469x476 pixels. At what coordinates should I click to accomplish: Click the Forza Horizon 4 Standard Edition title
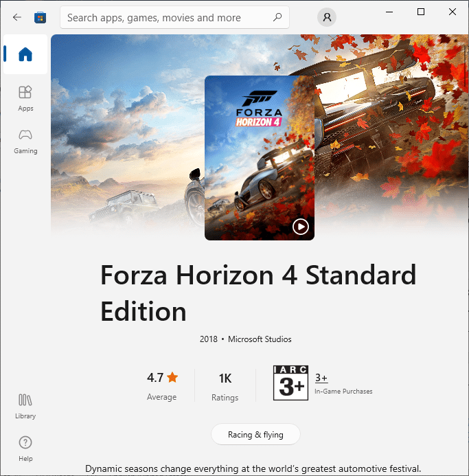point(258,293)
